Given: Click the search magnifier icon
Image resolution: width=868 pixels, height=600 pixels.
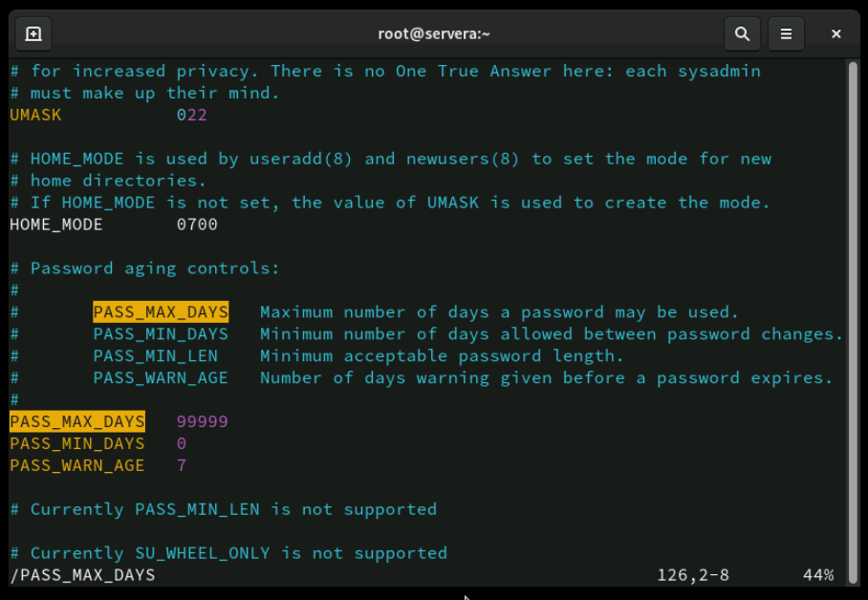Looking at the screenshot, I should pos(742,33).
